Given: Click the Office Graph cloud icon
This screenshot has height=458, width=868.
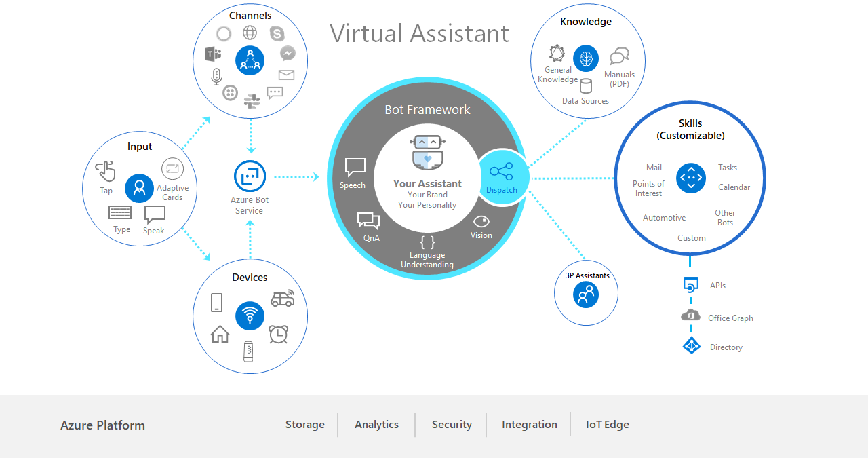Looking at the screenshot, I should tap(690, 316).
